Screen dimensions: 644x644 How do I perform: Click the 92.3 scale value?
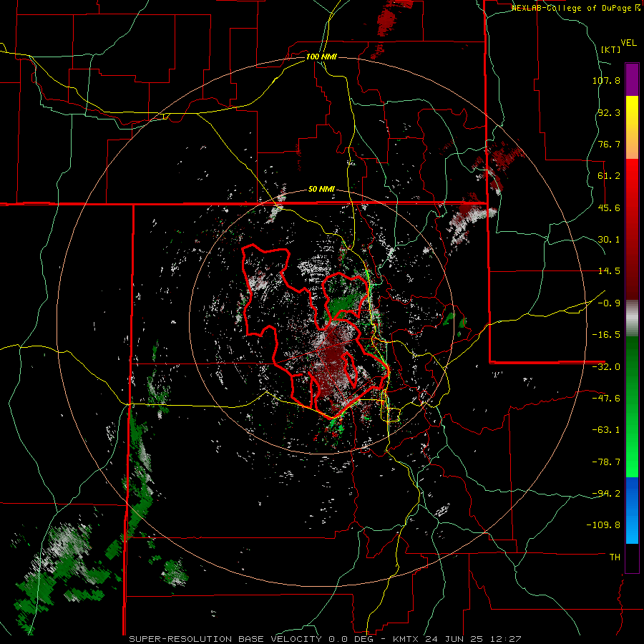609,112
